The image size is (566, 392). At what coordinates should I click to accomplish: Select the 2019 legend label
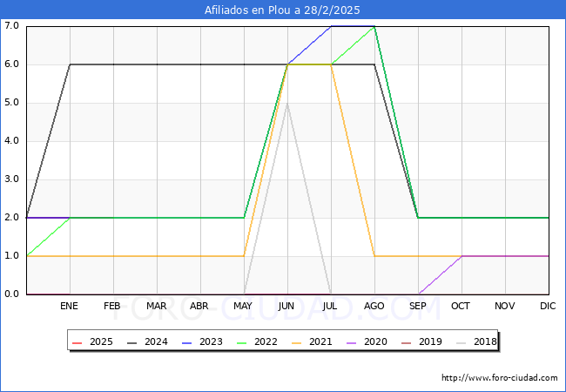click(430, 341)
